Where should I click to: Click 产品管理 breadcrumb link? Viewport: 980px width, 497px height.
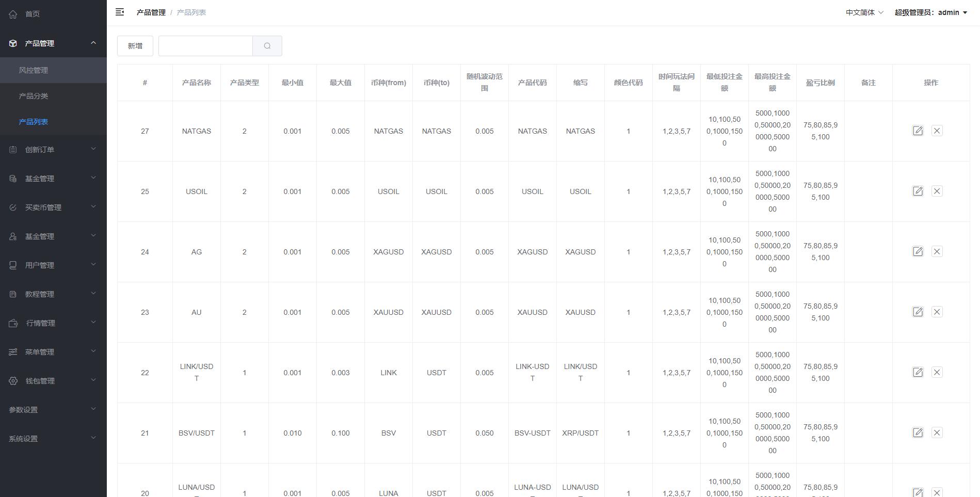tap(151, 12)
